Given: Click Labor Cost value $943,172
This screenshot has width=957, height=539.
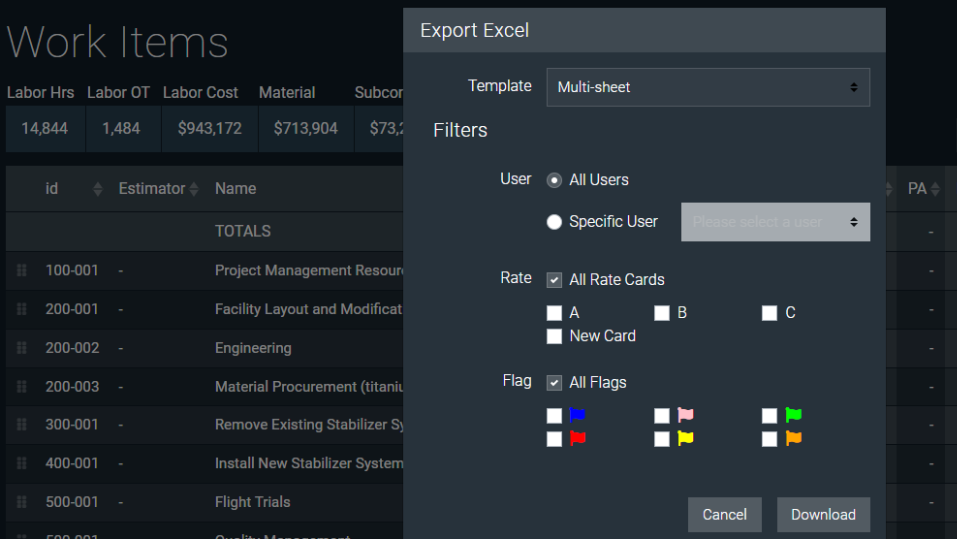Looking at the screenshot, I should [x=210, y=128].
